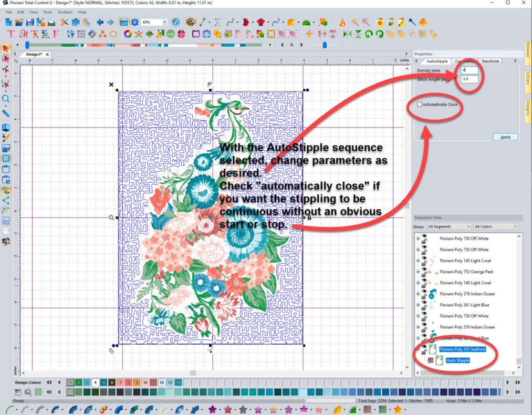The height and width of the screenshot is (415, 532).
Task: Select the arrow selection tool
Action: (7, 48)
